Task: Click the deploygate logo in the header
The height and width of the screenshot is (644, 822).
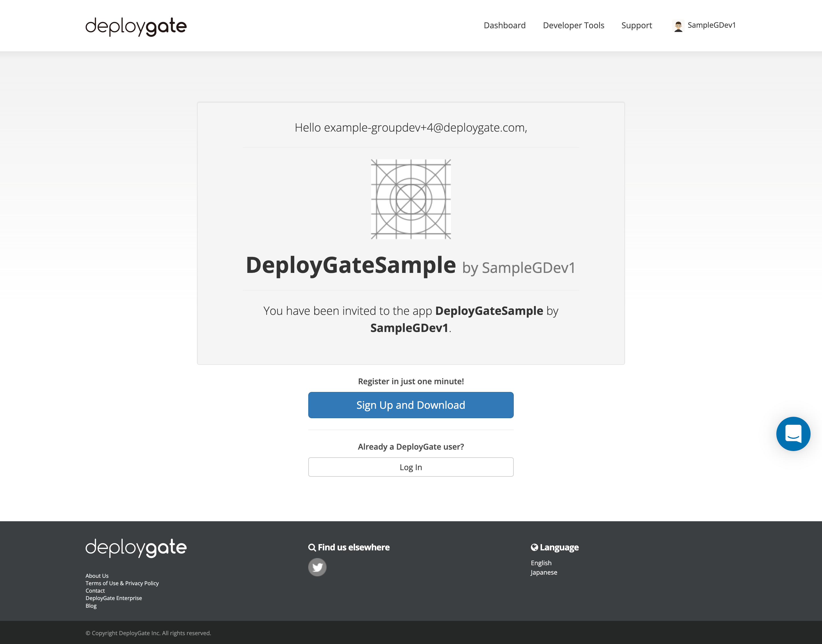Action: [x=136, y=26]
